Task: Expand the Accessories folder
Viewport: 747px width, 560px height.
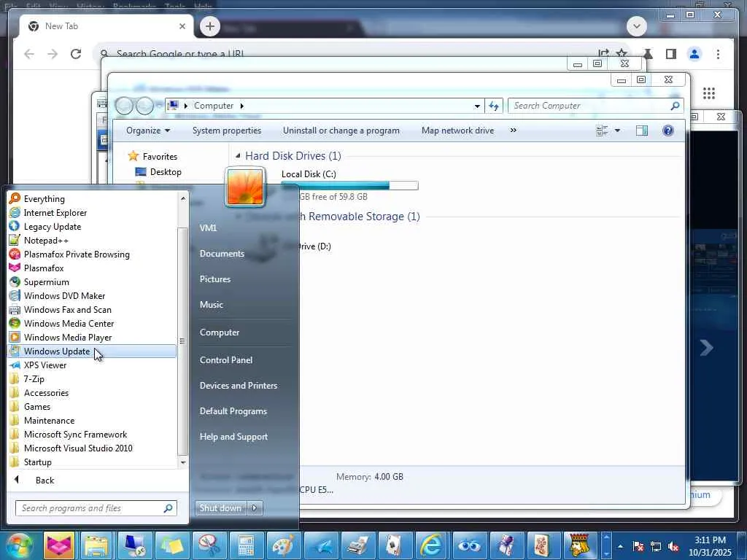Action: click(x=46, y=392)
